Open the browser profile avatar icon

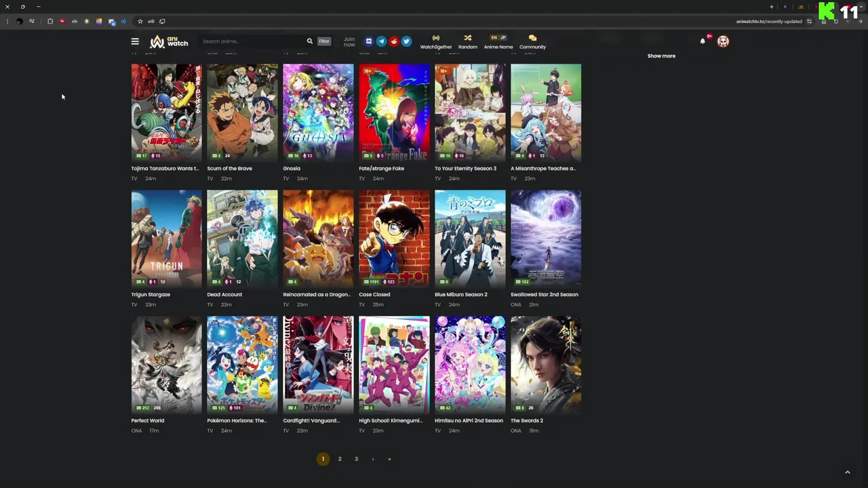pos(19,21)
